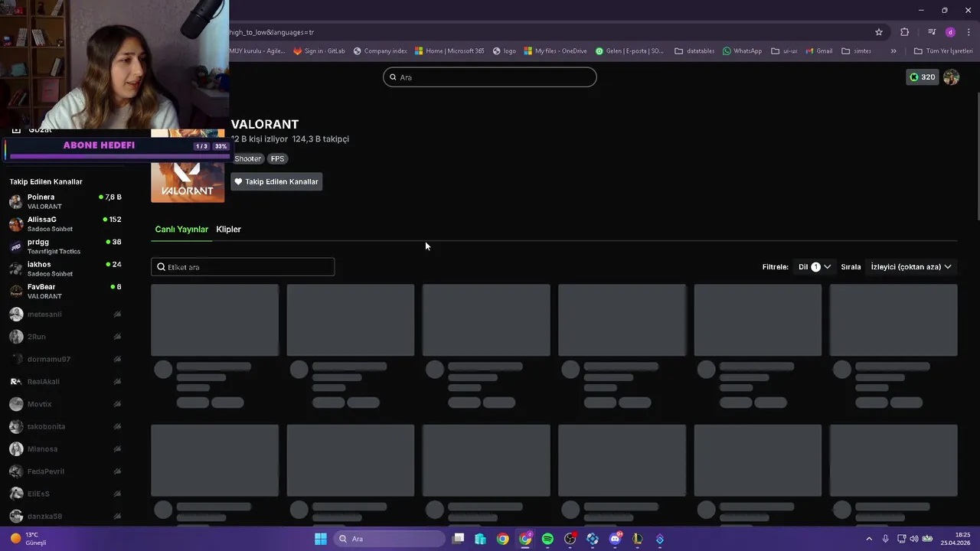The height and width of the screenshot is (551, 980).
Task: Toggle the Takip Edilen Kanallar follow button
Action: (x=276, y=181)
